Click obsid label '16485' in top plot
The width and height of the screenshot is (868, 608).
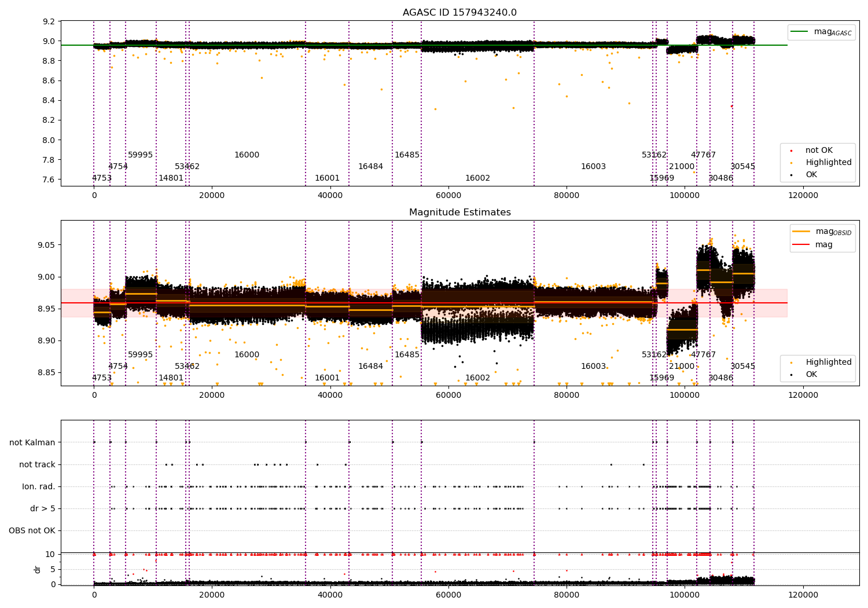point(407,155)
